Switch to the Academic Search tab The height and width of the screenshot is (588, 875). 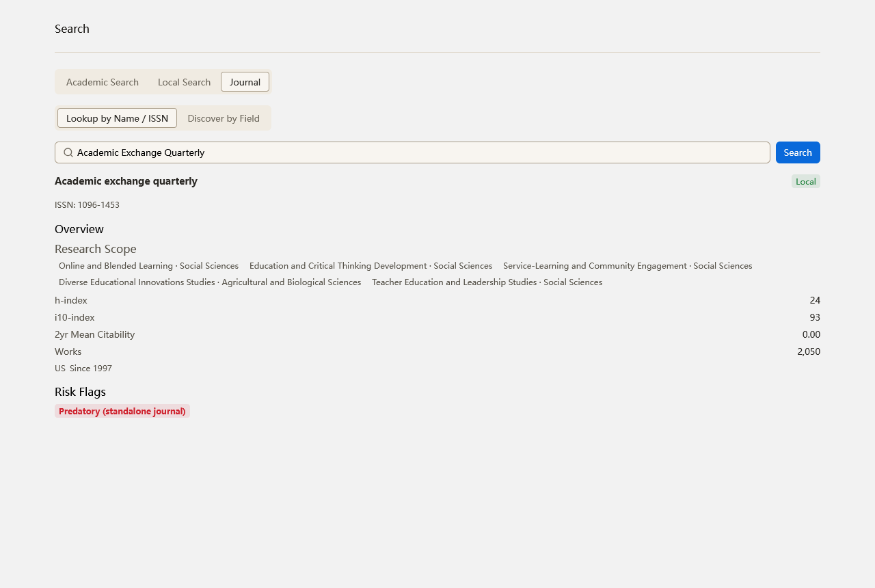(103, 82)
